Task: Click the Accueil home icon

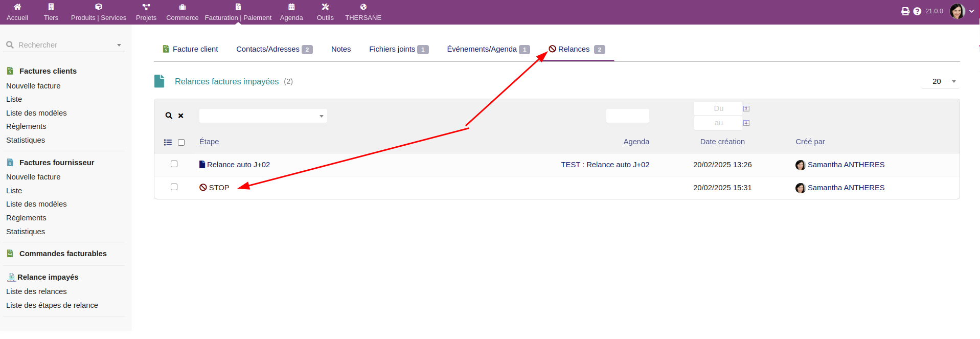Action: pos(17,7)
